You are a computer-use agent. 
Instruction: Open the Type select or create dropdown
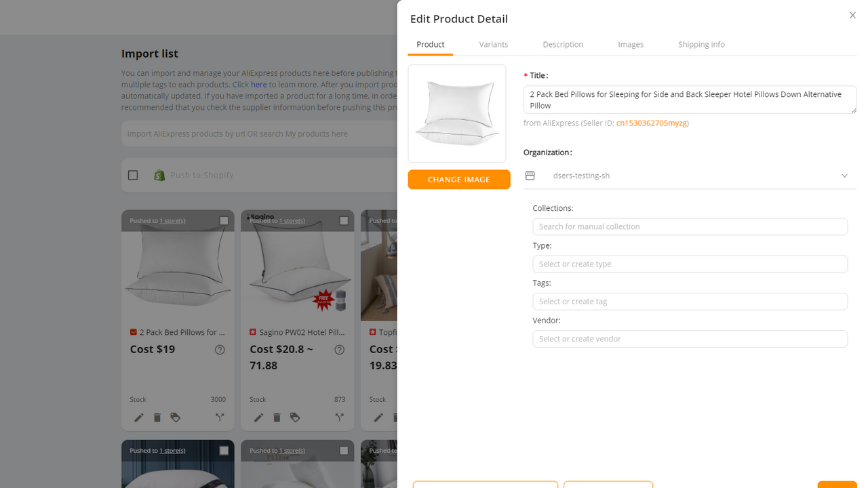click(x=690, y=264)
